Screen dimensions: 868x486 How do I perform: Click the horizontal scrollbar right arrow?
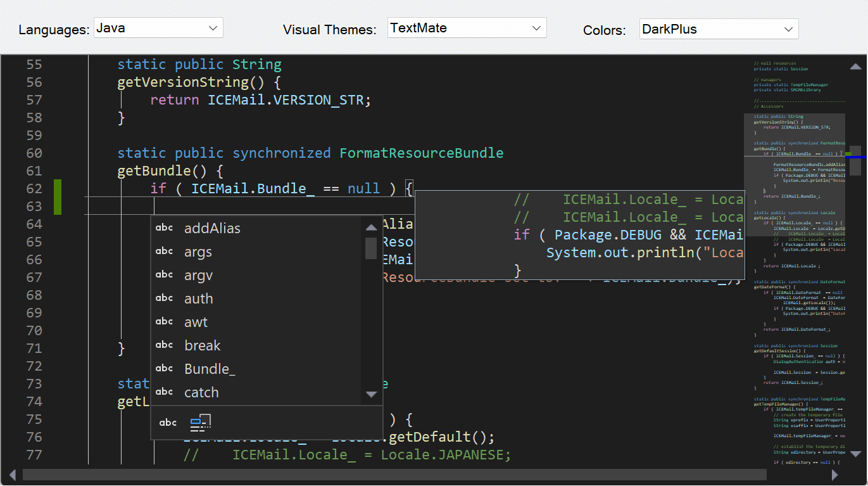point(835,475)
